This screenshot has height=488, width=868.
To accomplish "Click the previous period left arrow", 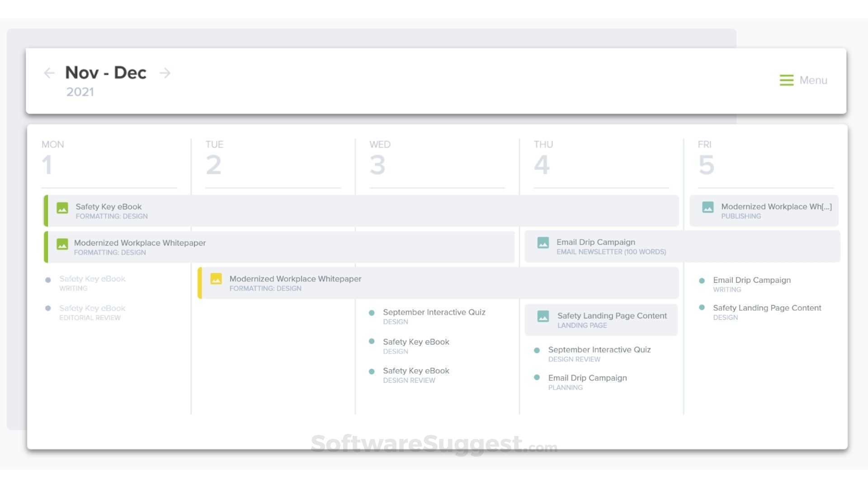I will coord(49,73).
